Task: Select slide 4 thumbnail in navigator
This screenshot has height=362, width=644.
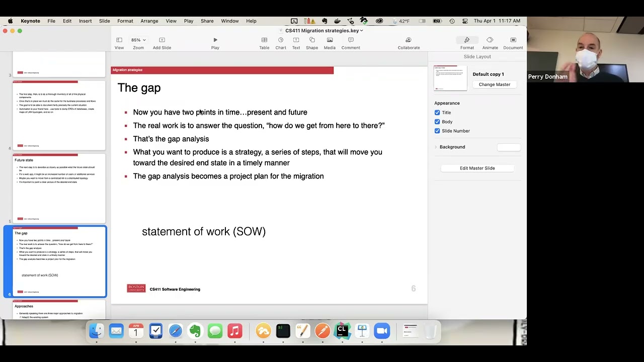Action: [59, 115]
